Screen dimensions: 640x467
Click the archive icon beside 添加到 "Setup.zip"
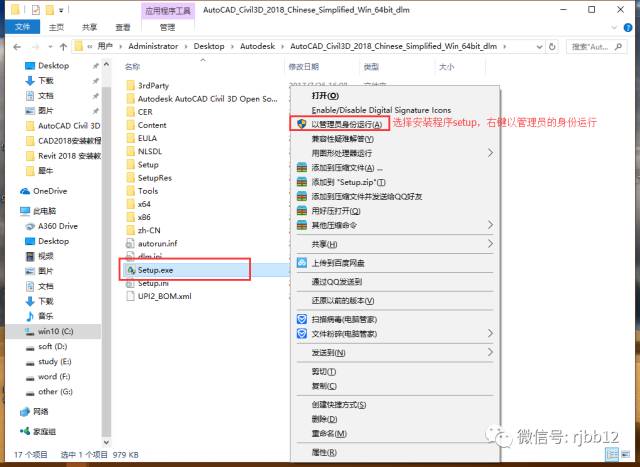pos(300,183)
